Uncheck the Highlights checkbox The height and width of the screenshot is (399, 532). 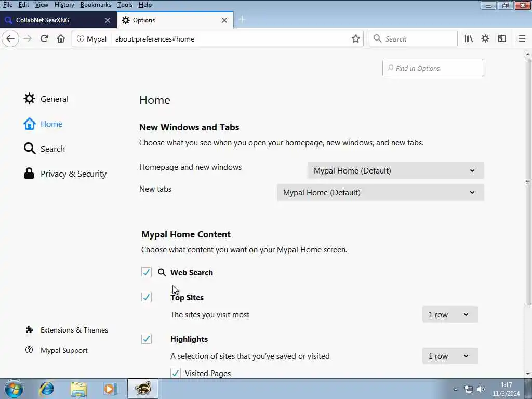tap(146, 339)
